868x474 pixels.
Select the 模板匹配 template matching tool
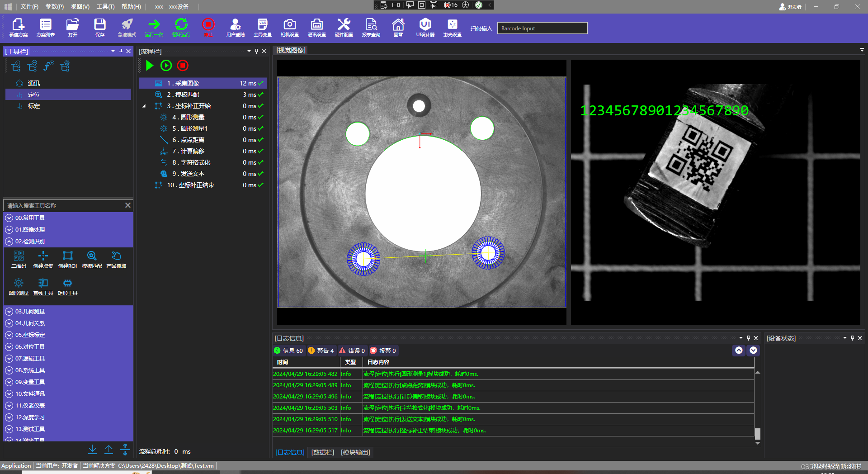click(x=92, y=260)
